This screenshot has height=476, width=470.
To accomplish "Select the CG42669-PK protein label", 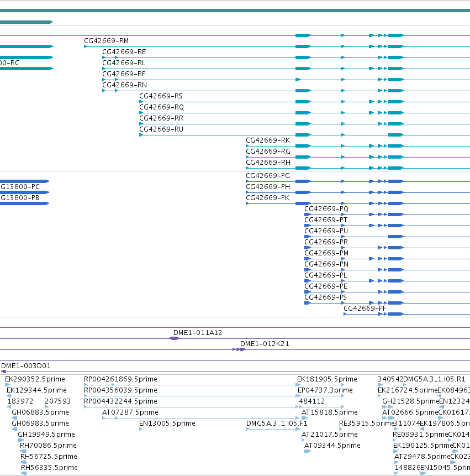I will [x=267, y=198].
